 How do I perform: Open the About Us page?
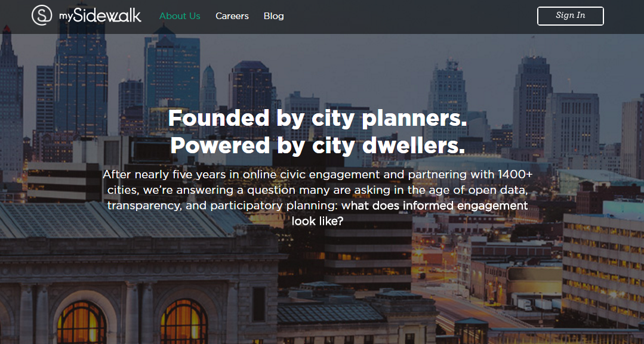[180, 16]
